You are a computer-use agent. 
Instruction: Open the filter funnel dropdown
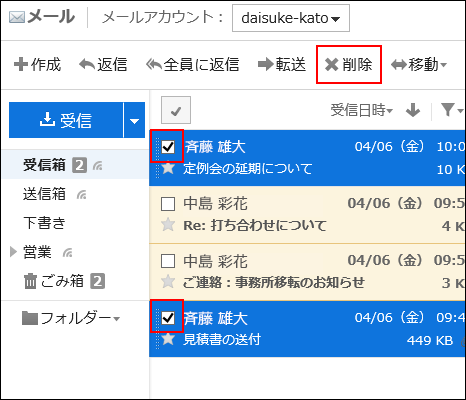coord(452,110)
